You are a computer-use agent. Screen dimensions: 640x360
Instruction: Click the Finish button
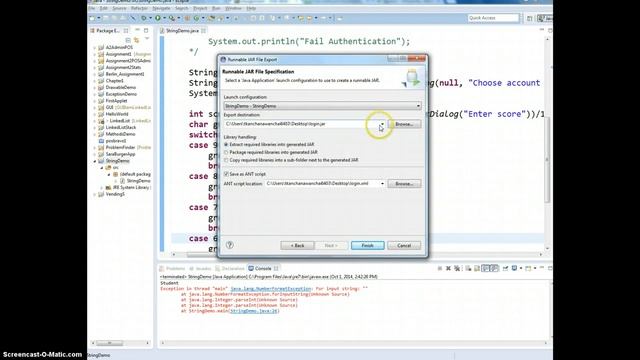367,245
